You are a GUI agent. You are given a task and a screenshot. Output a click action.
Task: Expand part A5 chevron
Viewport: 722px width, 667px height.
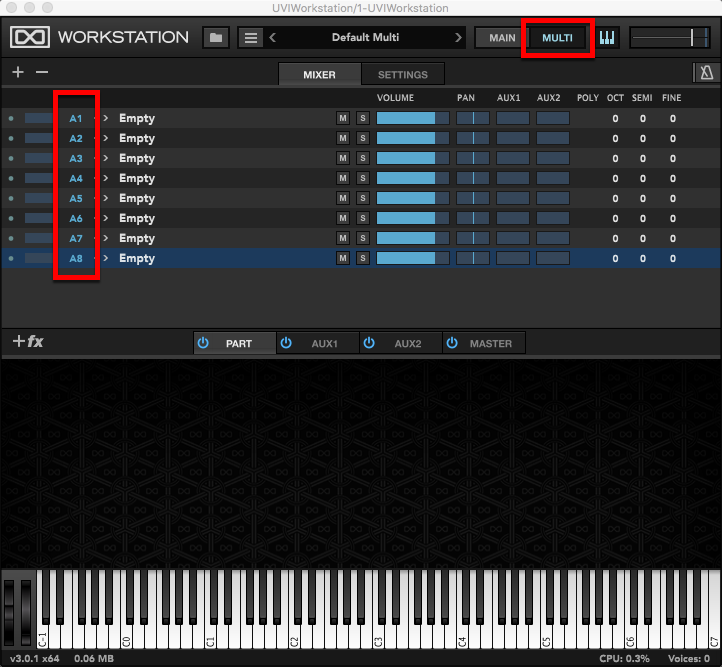[106, 198]
